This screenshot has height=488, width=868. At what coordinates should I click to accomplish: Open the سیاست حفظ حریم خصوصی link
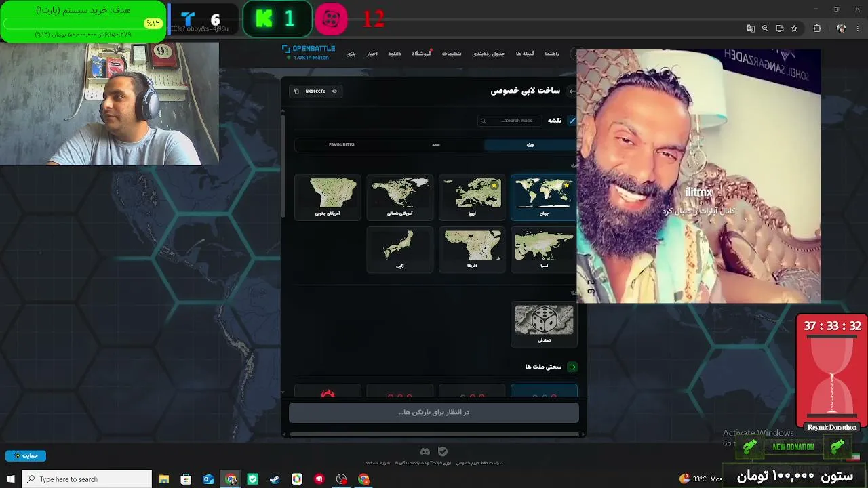(479, 463)
